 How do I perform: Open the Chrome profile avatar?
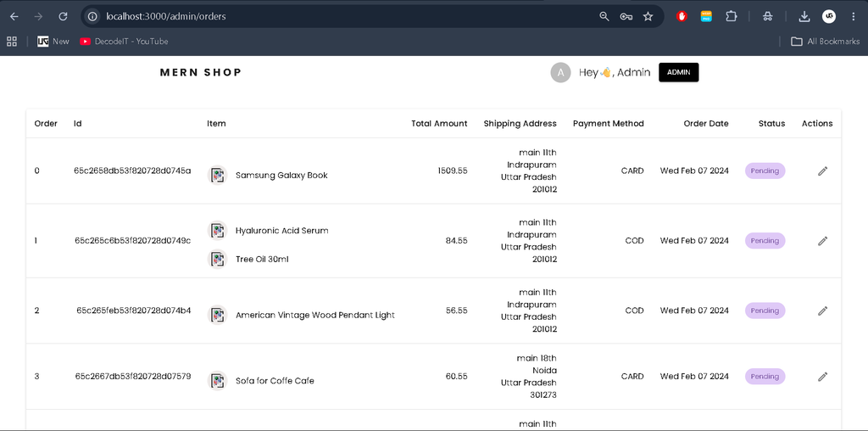(829, 17)
